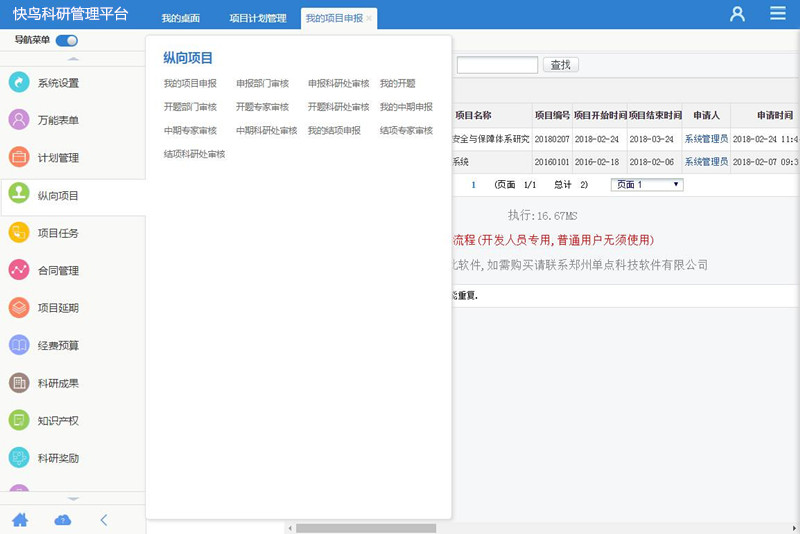Image resolution: width=800 pixels, height=534 pixels.
Task: Open 中期科研处审核 menu item
Action: (266, 130)
